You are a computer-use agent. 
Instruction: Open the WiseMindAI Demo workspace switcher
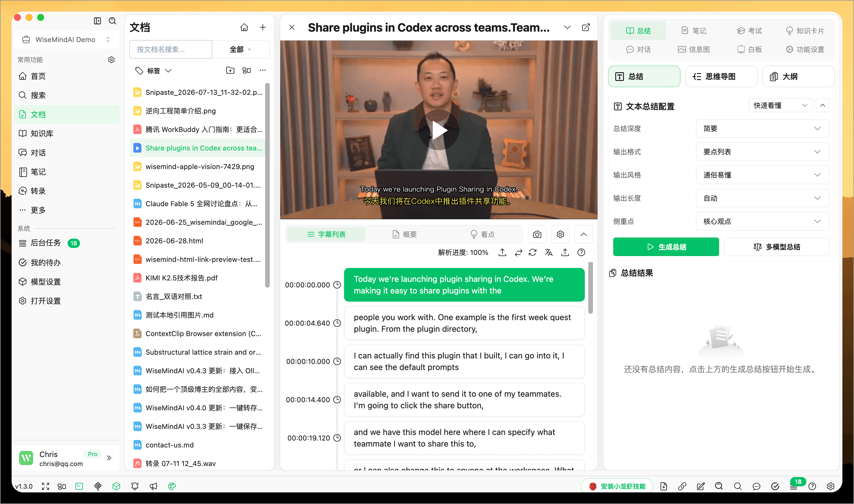point(67,40)
